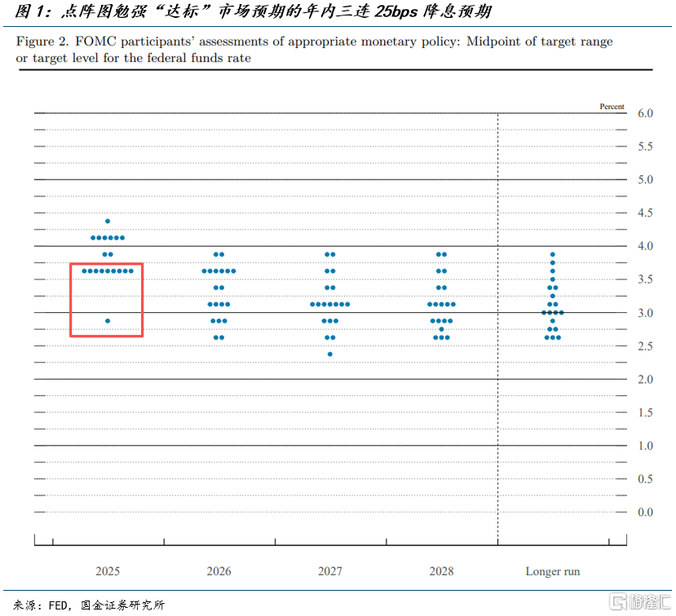Click the Figure 2 FOMC caption text
Viewport: 676px width, 616px height.
coord(314,50)
